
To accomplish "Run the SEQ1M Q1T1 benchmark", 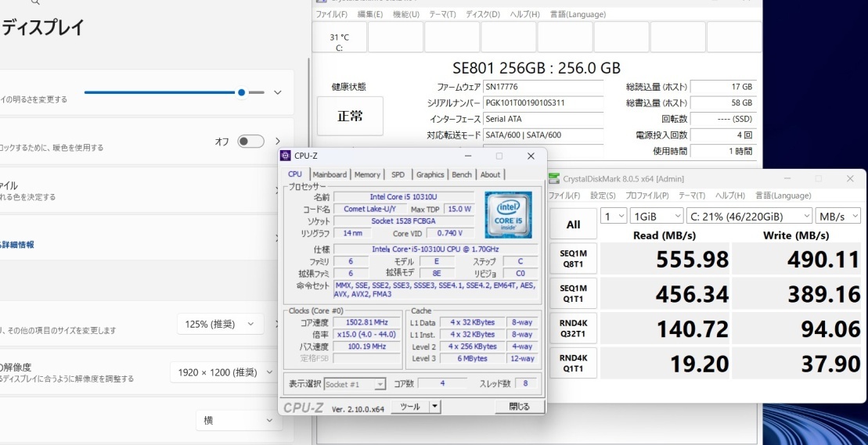I will (x=574, y=293).
